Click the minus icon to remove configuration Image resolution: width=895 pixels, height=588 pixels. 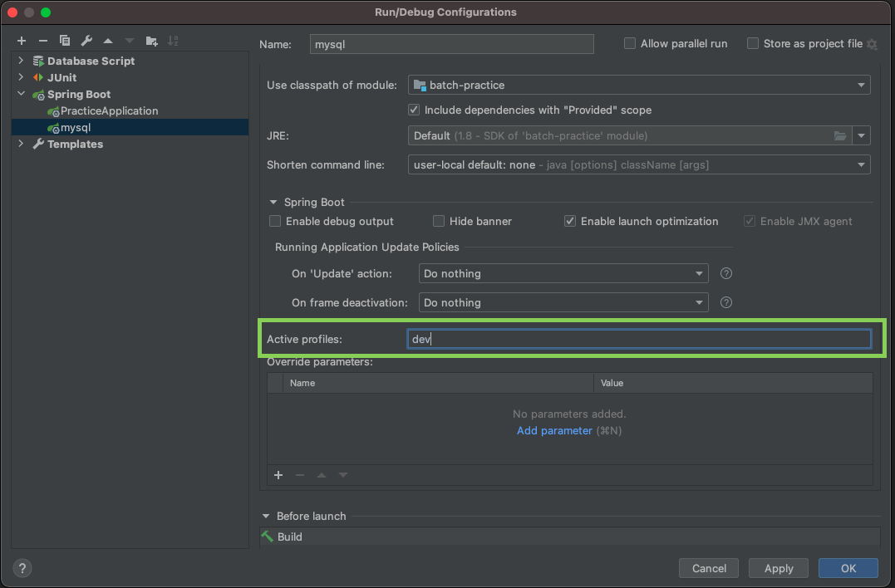tap(43, 41)
